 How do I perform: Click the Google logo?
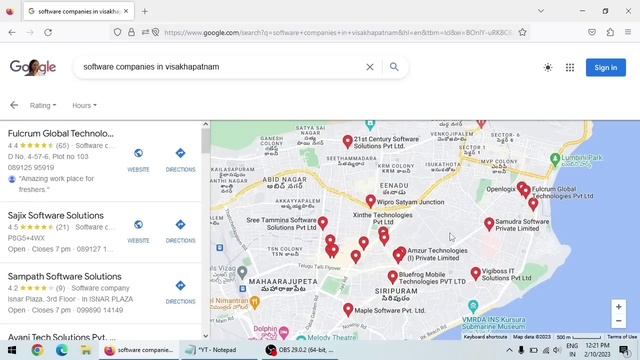click(33, 67)
